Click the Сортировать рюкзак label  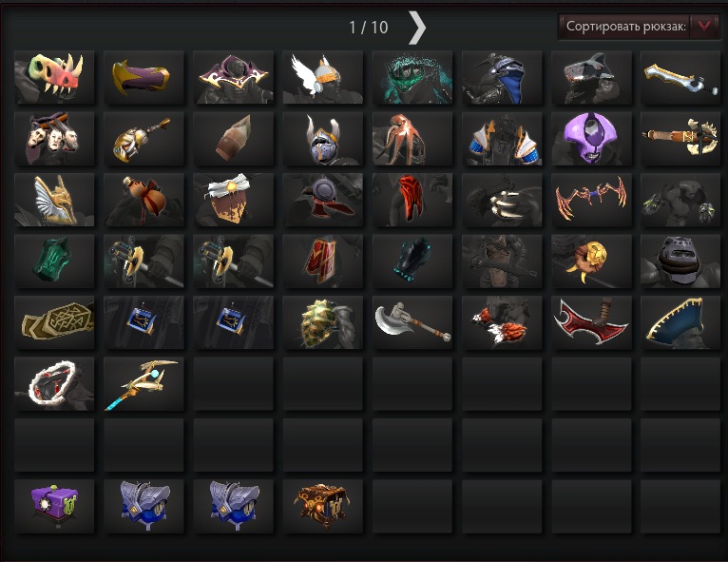(625, 27)
